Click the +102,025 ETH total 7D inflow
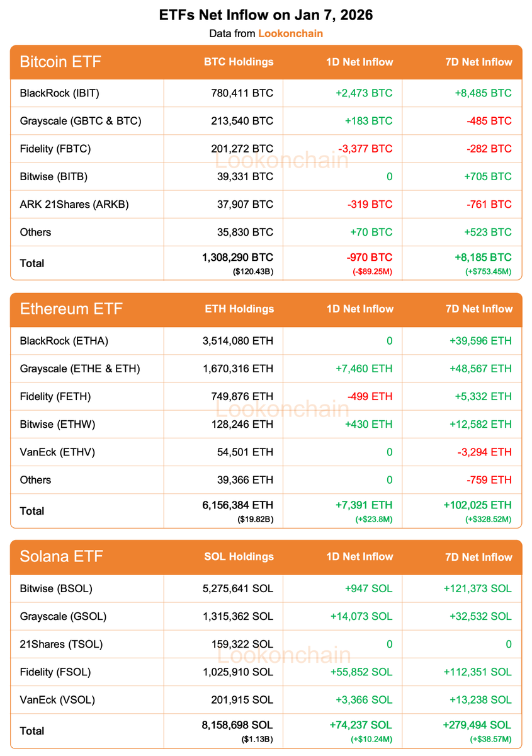 coord(477,505)
